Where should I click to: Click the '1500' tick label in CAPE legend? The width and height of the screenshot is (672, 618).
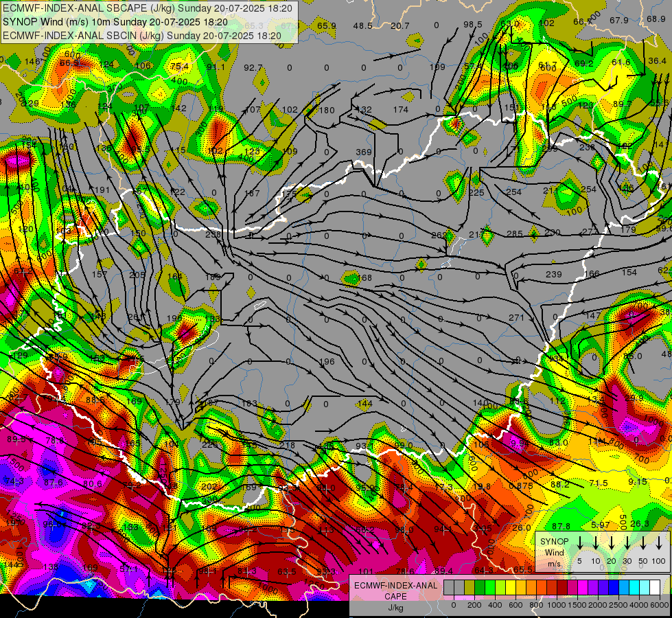click(577, 605)
